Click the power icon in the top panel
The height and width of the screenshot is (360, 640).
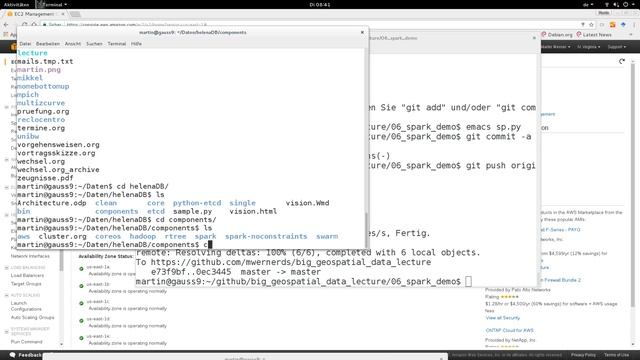625,4
